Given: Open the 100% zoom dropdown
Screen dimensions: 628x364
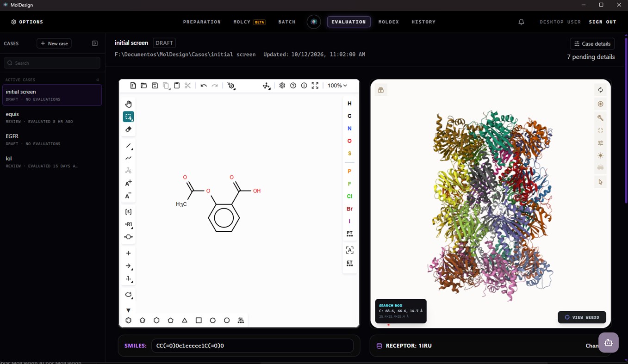Looking at the screenshot, I should pos(337,86).
